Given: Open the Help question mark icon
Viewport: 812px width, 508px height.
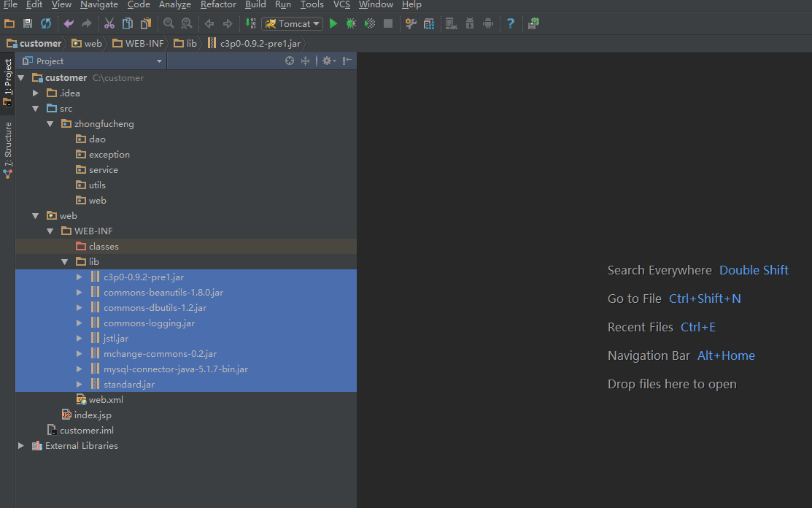Looking at the screenshot, I should pos(511,24).
